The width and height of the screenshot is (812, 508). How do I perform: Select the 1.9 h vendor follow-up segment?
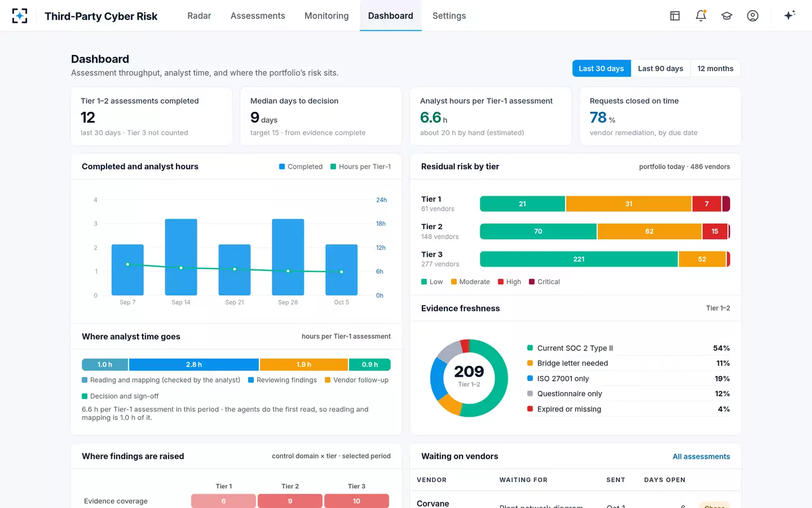click(x=304, y=365)
